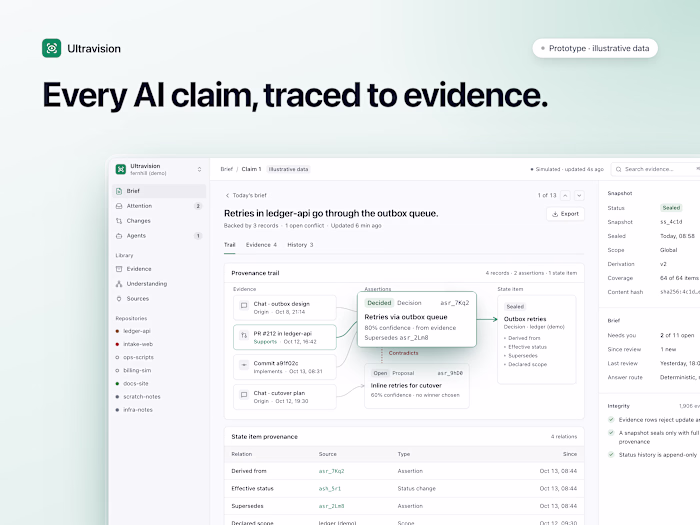Image resolution: width=700 pixels, height=525 pixels.
Task: Click commit icon on a9ff02c card
Action: point(244,365)
